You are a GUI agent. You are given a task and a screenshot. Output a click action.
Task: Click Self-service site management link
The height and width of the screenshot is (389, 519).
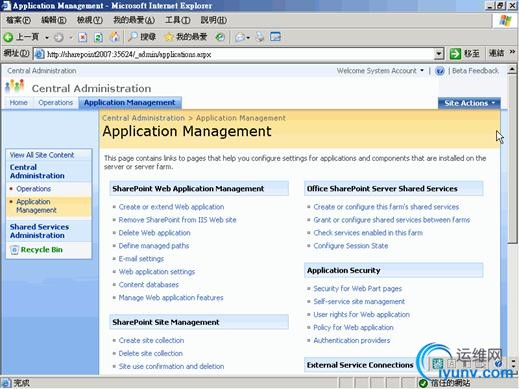(359, 302)
